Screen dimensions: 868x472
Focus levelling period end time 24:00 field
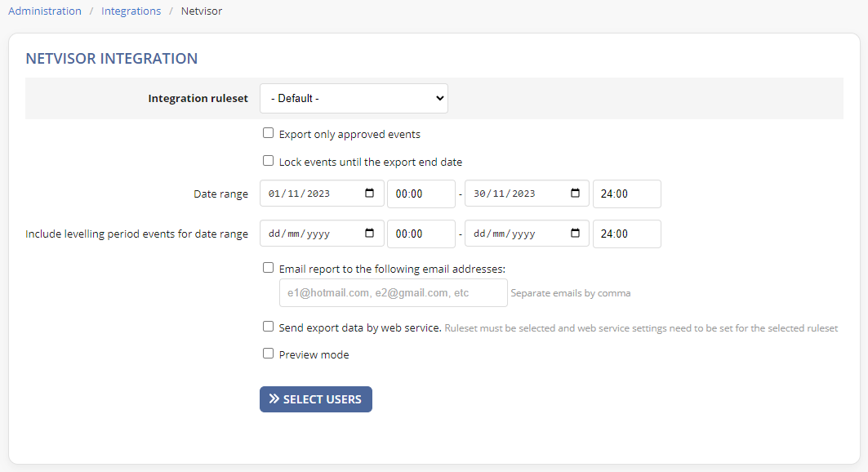coord(626,234)
